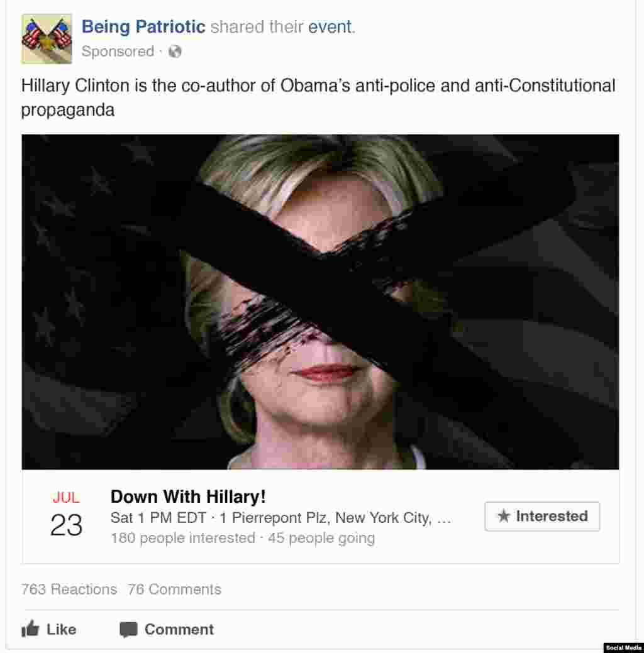Mark yourself as Interested in the event
Image resolution: width=644 pixels, height=653 pixels.
click(x=542, y=517)
